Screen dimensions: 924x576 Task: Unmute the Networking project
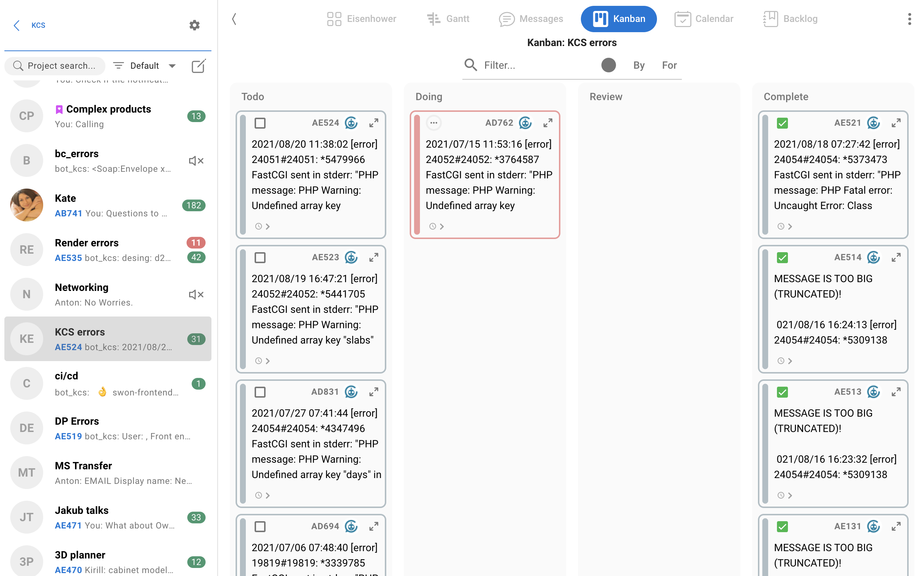click(x=196, y=295)
